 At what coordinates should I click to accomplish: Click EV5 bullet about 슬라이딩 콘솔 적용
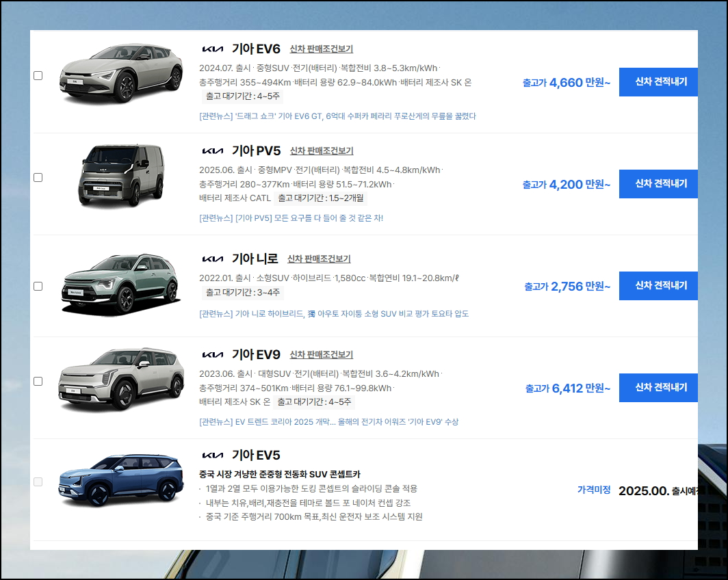tap(311, 488)
